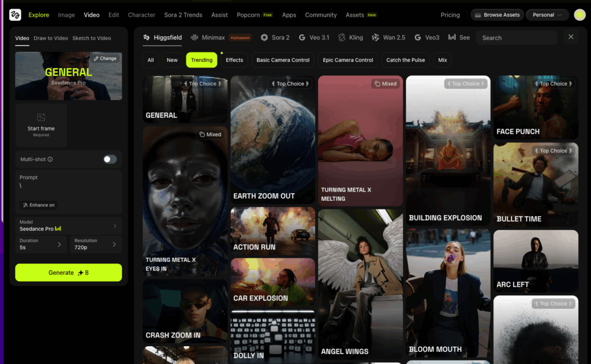Enable the Multi-shot toggle switch

[110, 159]
